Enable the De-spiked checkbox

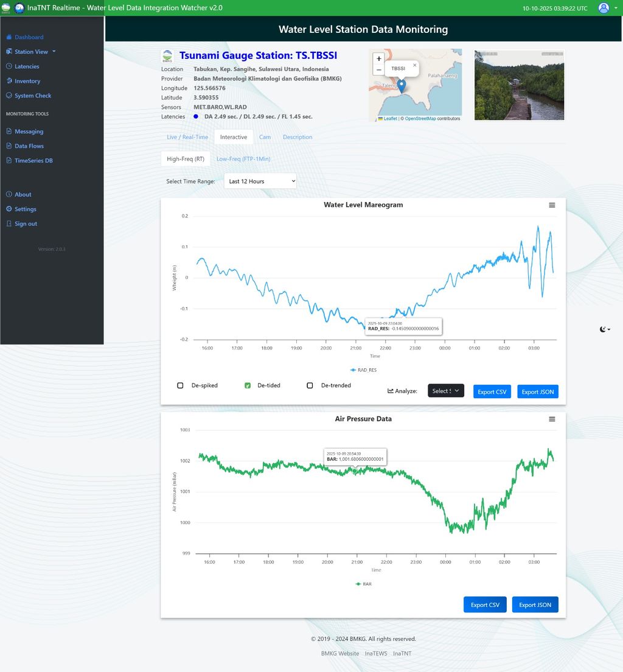(180, 385)
